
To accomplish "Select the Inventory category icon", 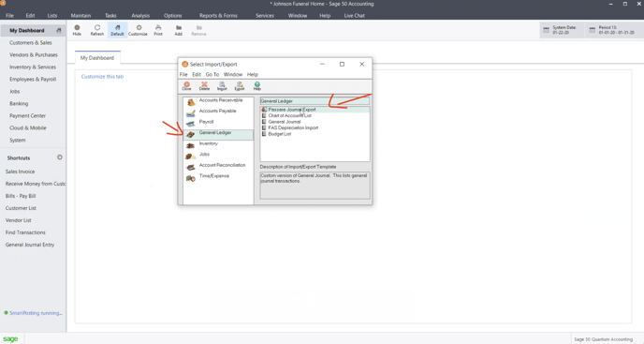I will point(191,145).
